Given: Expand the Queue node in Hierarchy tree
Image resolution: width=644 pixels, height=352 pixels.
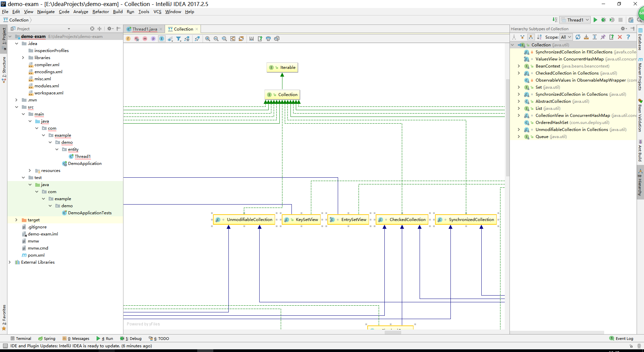Looking at the screenshot, I should [519, 137].
